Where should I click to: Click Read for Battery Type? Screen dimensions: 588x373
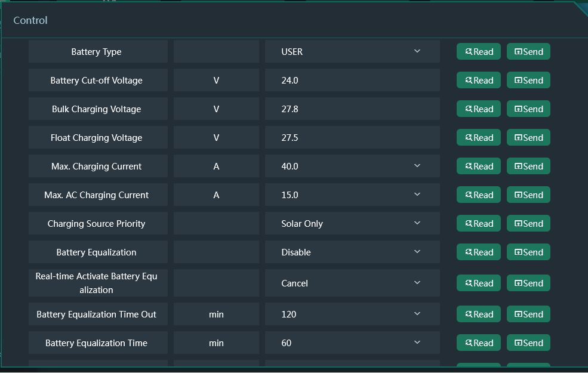click(x=478, y=52)
